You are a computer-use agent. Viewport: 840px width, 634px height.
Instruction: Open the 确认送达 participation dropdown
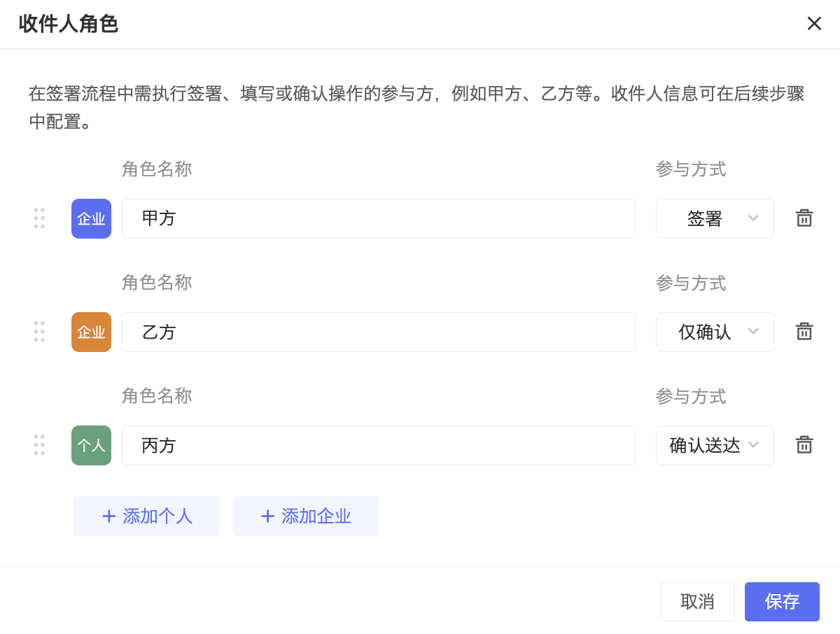coord(714,445)
